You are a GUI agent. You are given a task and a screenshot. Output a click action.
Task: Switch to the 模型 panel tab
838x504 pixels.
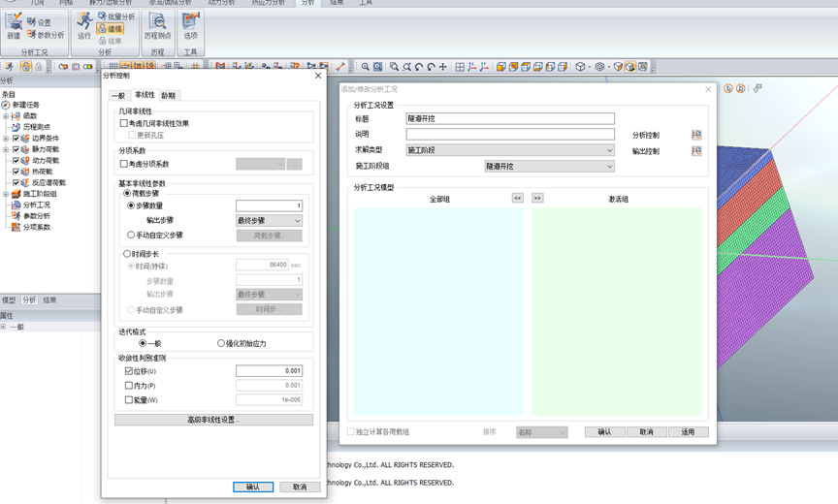point(9,300)
